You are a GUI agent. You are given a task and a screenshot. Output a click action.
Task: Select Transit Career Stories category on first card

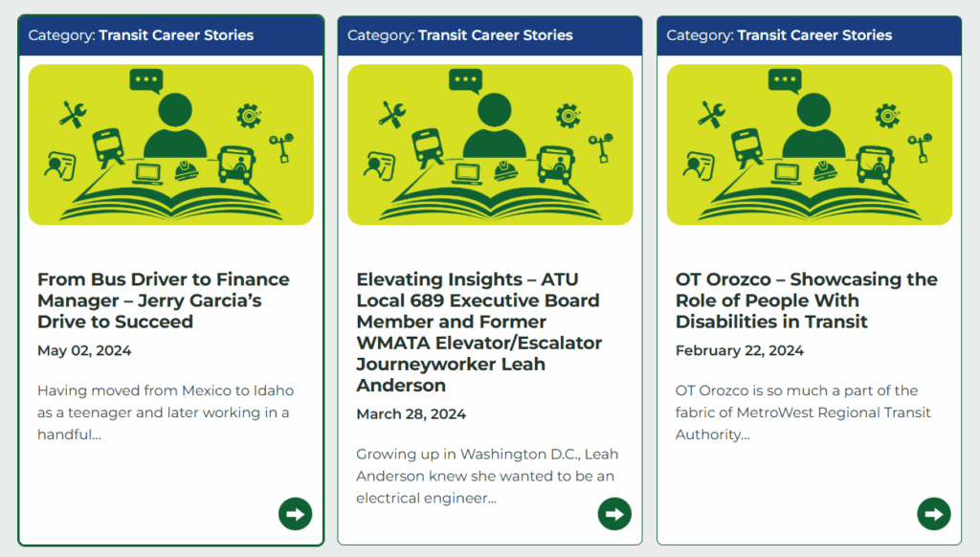click(x=176, y=35)
